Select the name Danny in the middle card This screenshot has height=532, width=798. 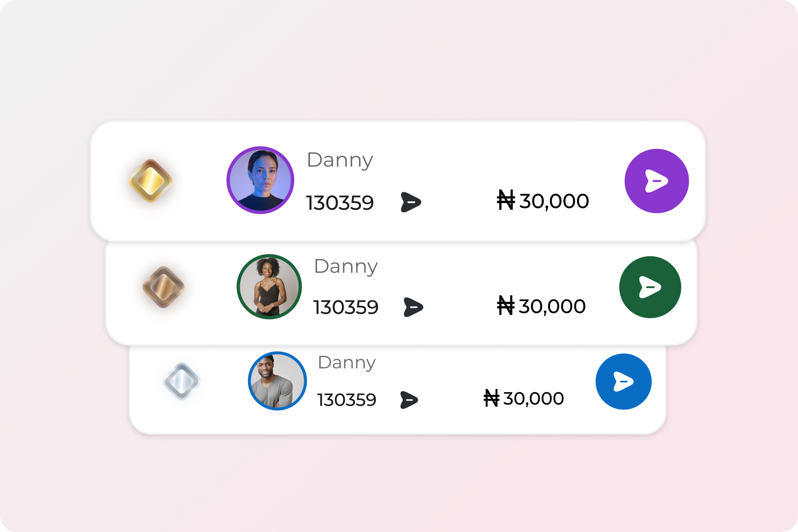coord(346,266)
